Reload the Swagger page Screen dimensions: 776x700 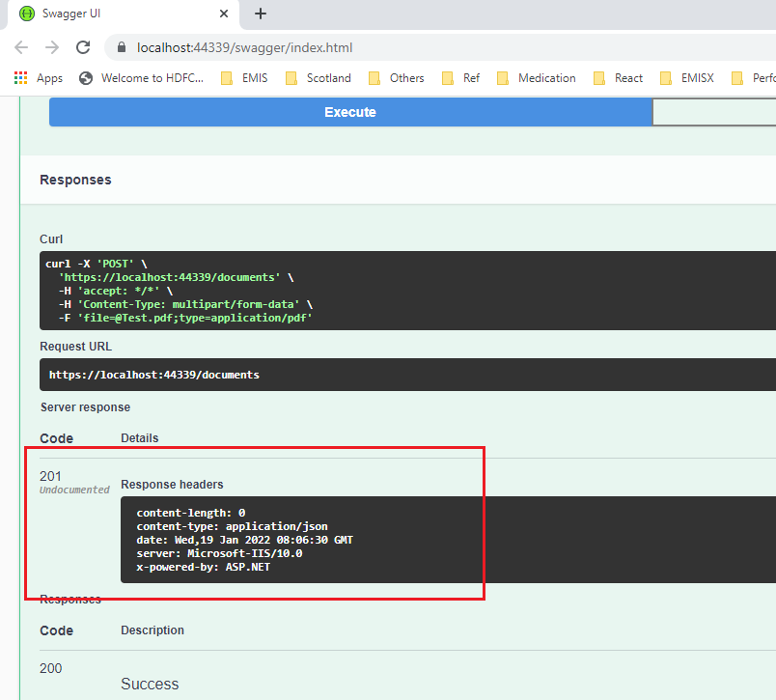click(83, 47)
